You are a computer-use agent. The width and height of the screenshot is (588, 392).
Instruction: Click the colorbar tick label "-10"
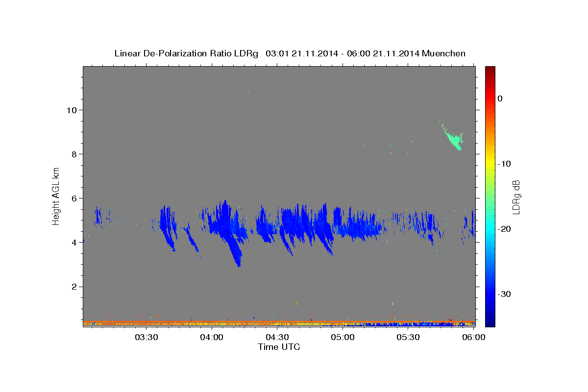click(504, 164)
